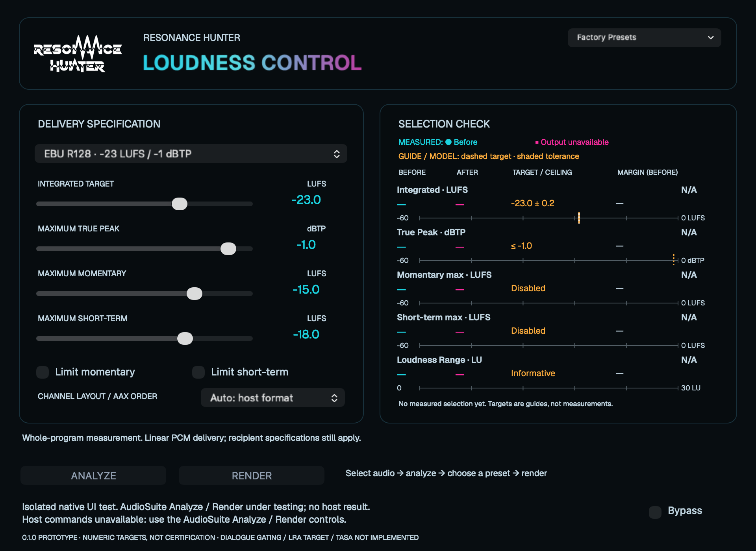Click the -1.0 dBTP true peak value
The width and height of the screenshot is (756, 551).
306,245
